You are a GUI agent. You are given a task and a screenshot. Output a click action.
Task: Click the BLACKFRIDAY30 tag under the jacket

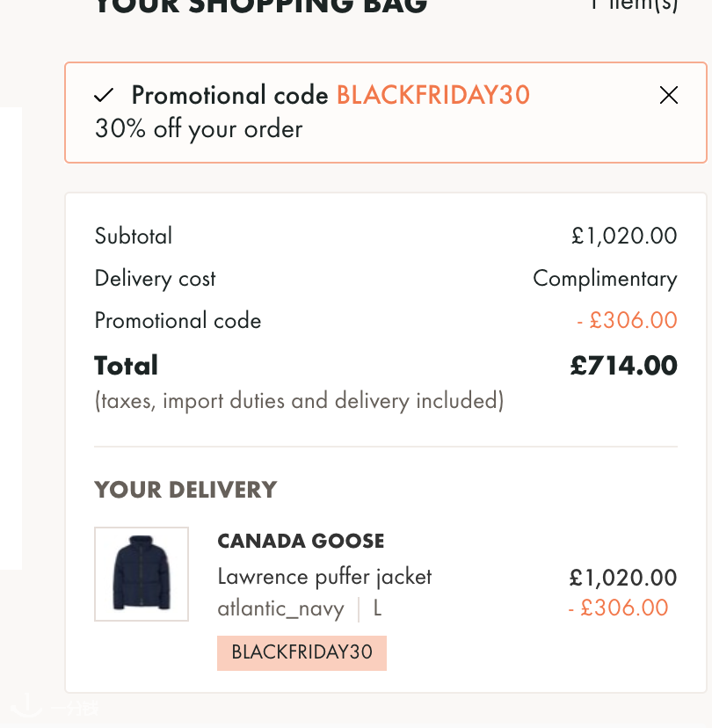[302, 652]
